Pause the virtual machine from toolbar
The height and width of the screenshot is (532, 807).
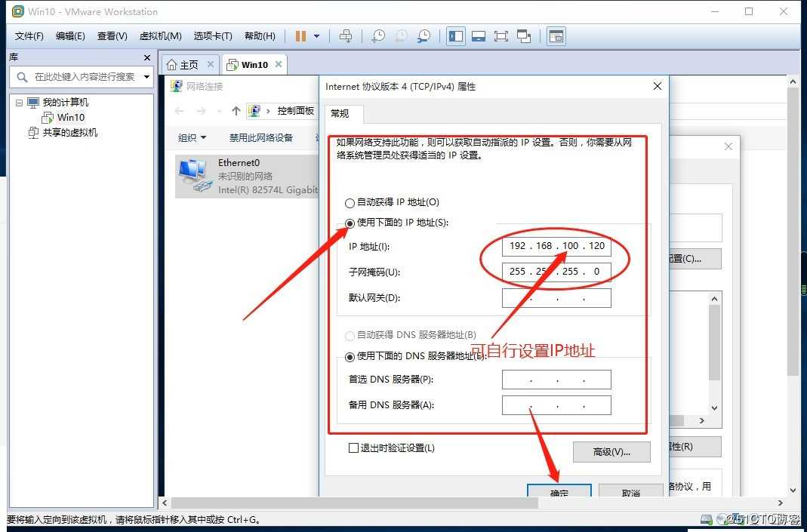click(300, 36)
